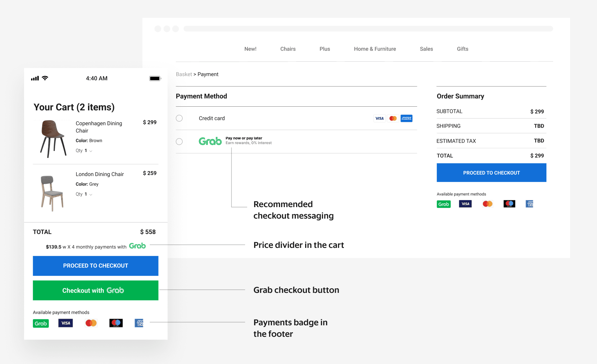Click Proceed to Checkout in Order Summary
The image size is (597, 364).
point(491,173)
